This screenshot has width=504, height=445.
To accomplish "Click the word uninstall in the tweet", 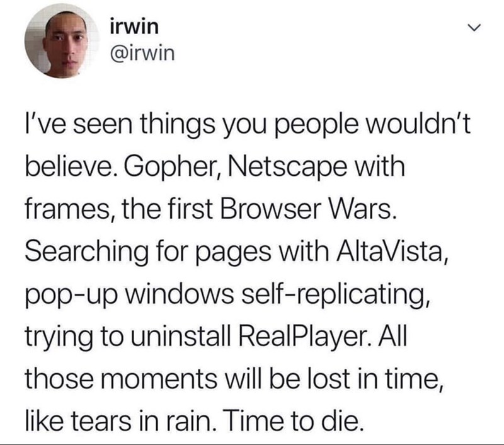I will 180,336.
